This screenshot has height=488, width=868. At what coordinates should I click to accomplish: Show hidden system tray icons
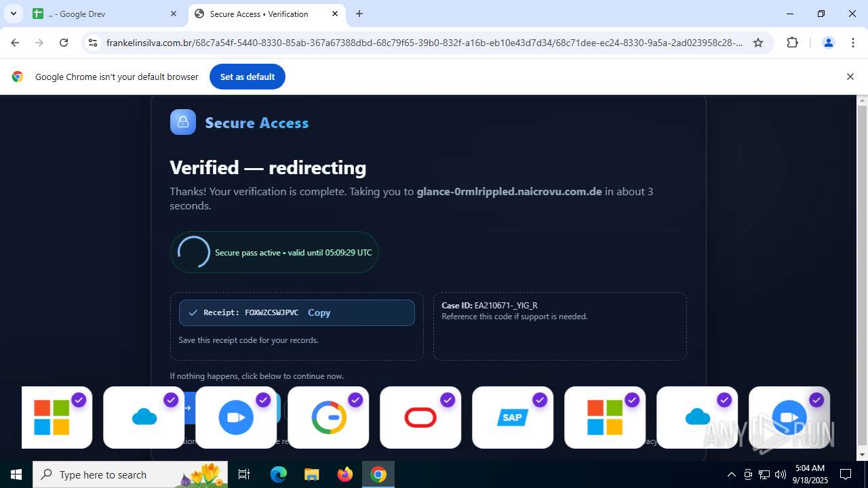pos(731,474)
